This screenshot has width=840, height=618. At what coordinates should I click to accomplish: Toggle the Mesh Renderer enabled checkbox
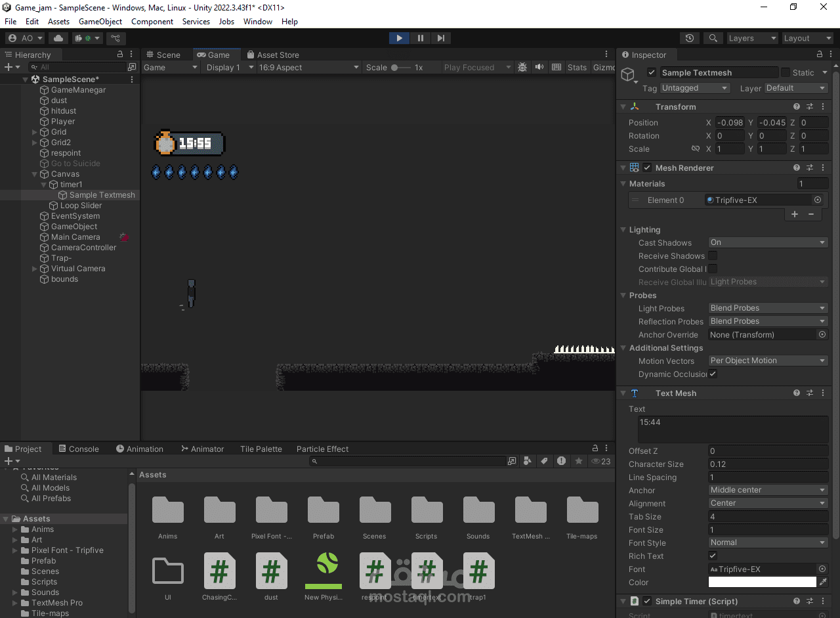point(647,167)
